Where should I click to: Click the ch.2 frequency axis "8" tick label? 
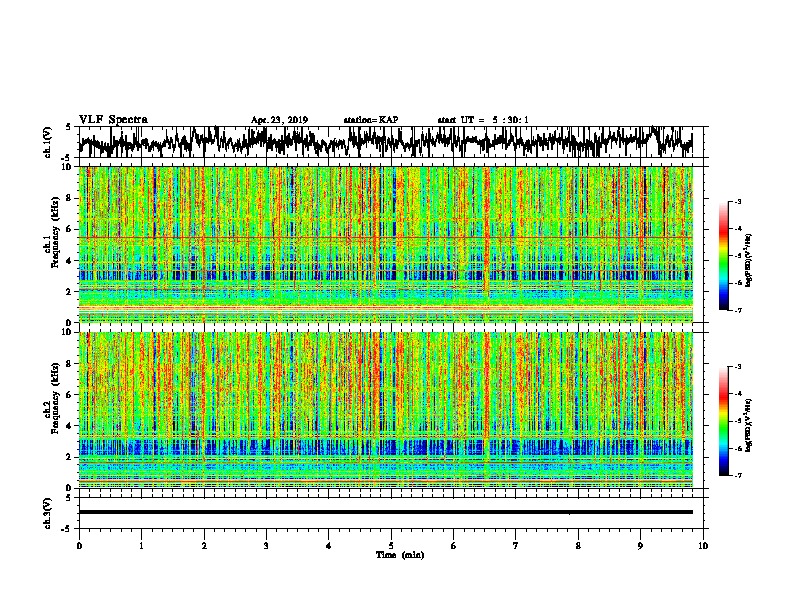point(70,363)
